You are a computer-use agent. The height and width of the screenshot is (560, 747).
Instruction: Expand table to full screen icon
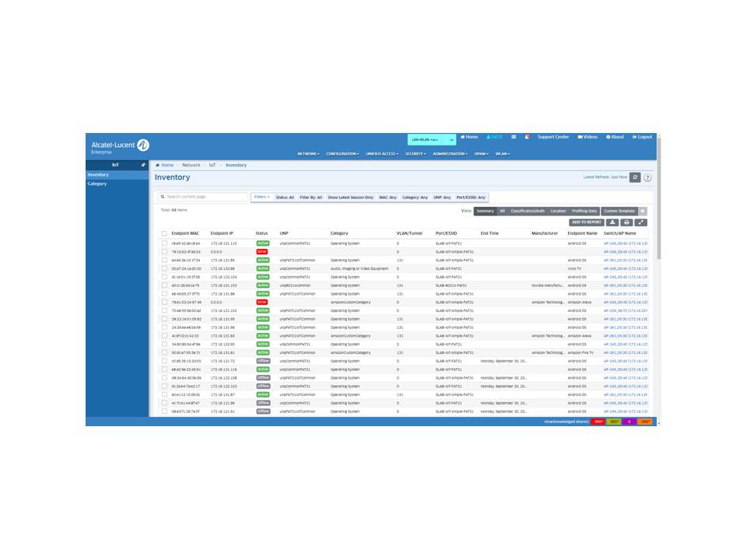(641, 222)
